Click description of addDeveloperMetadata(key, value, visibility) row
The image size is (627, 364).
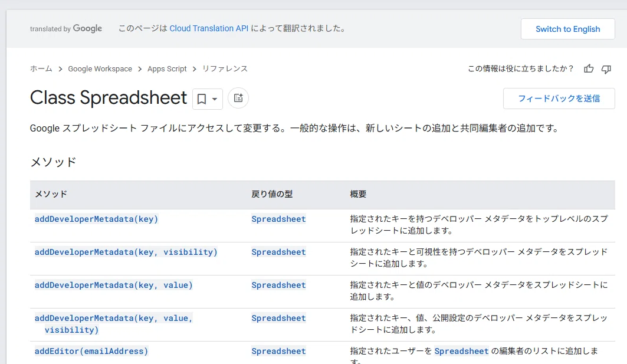479,324
